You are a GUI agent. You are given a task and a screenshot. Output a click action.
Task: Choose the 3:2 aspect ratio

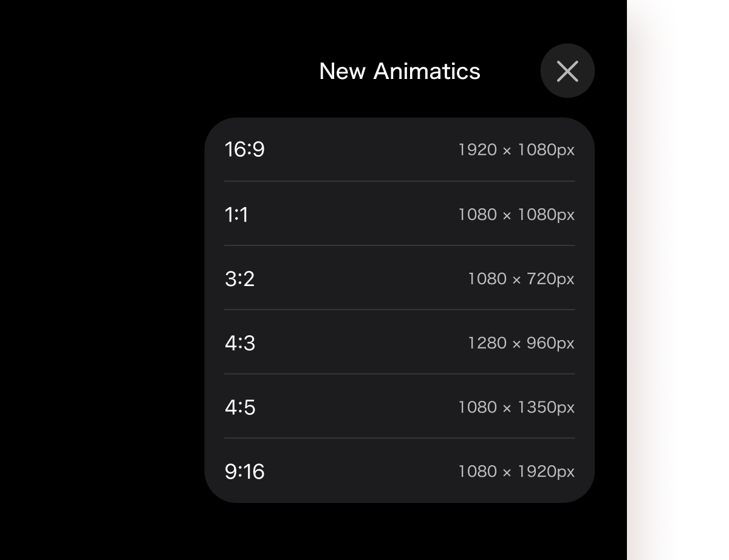tap(399, 278)
